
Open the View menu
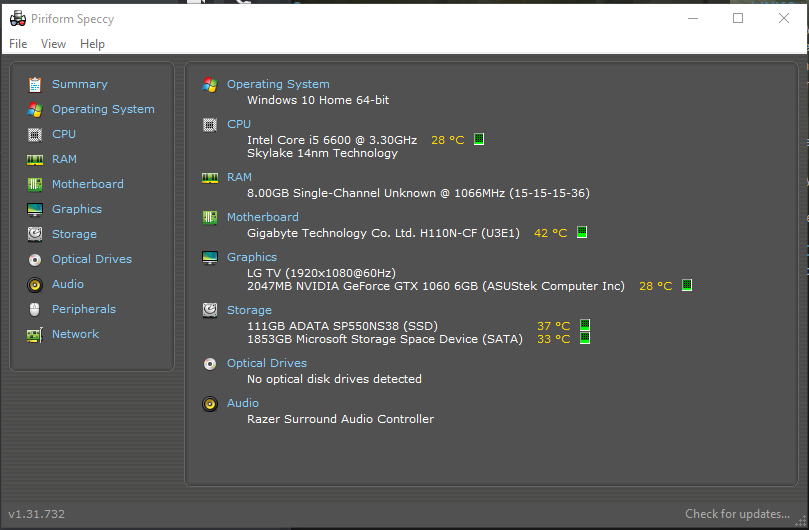[x=53, y=44]
